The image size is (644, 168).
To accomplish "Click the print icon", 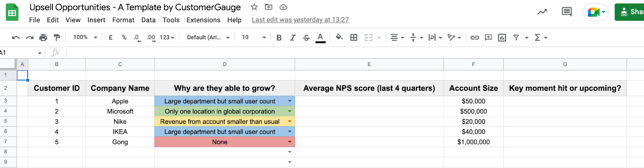I will point(43,37).
